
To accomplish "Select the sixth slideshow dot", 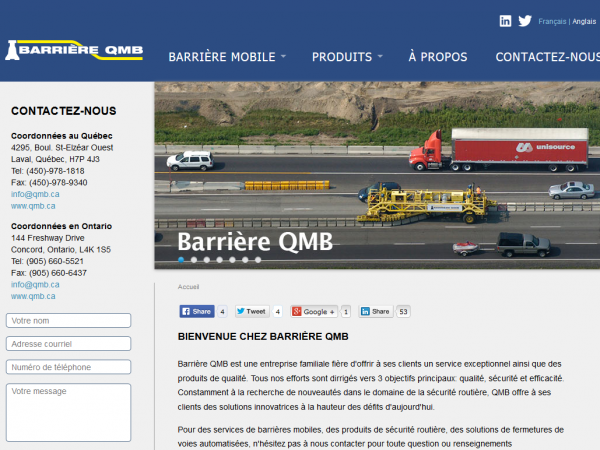I will pyautogui.click(x=245, y=260).
